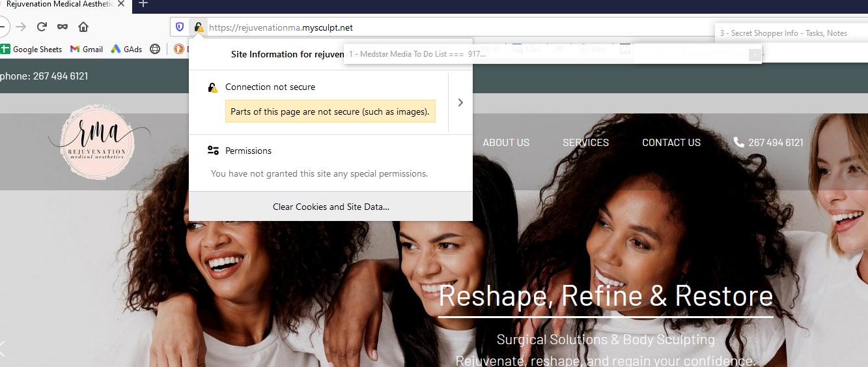
Task: Open the tracking protection shield icon
Action: 180,27
